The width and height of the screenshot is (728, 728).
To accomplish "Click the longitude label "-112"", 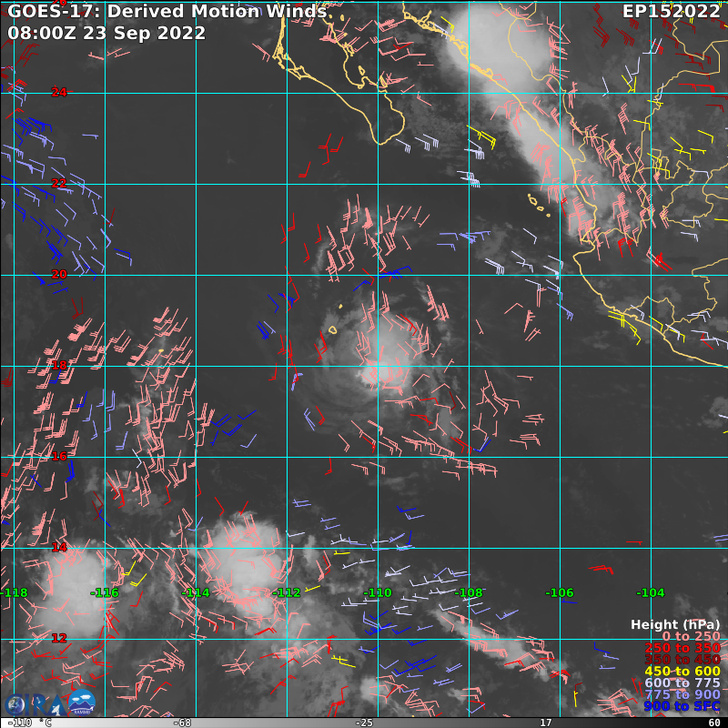I will [287, 593].
